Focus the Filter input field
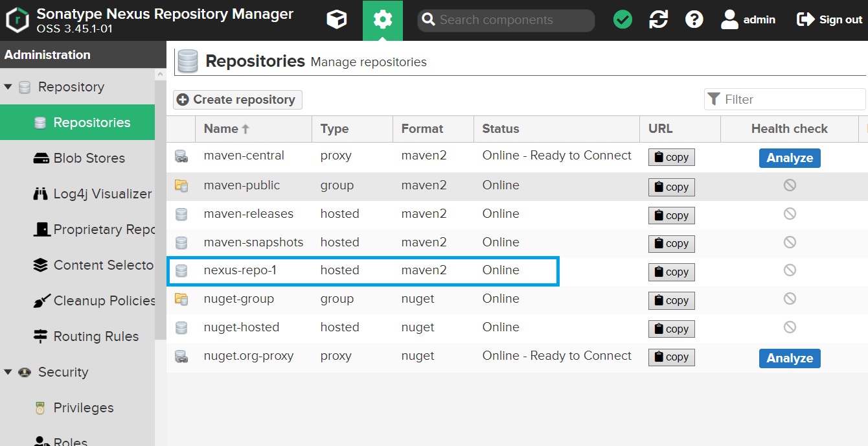This screenshot has height=446, width=868. click(784, 99)
